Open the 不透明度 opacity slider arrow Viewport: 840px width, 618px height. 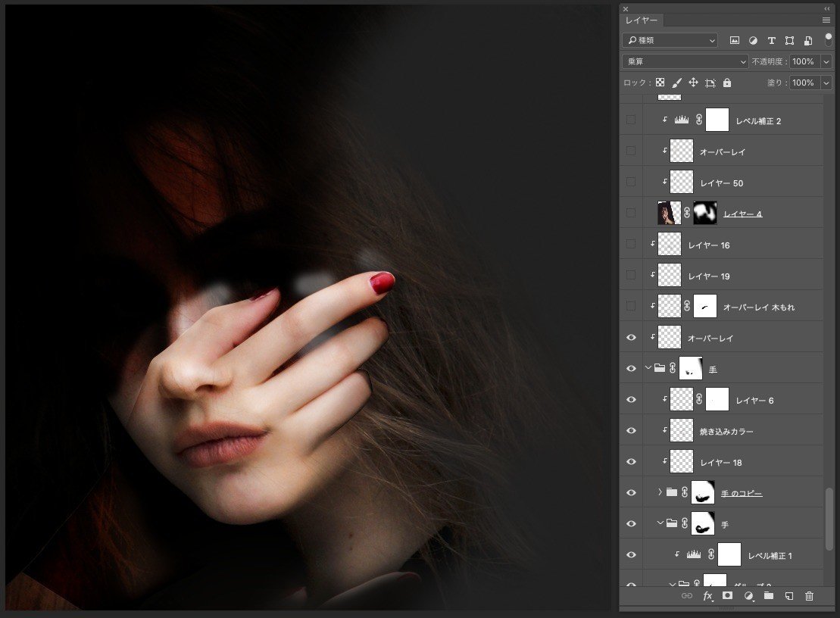tap(826, 61)
